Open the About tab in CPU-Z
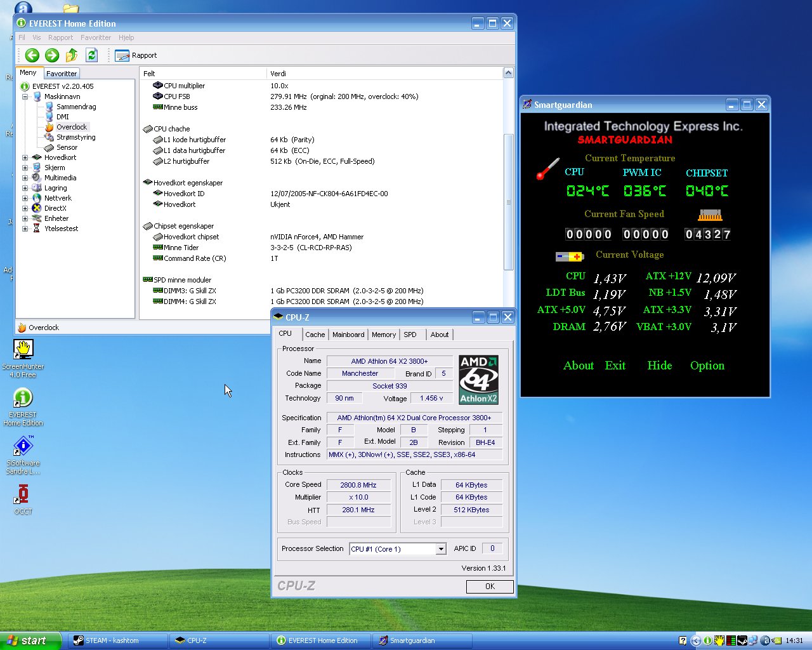The height and width of the screenshot is (650, 812). (440, 335)
